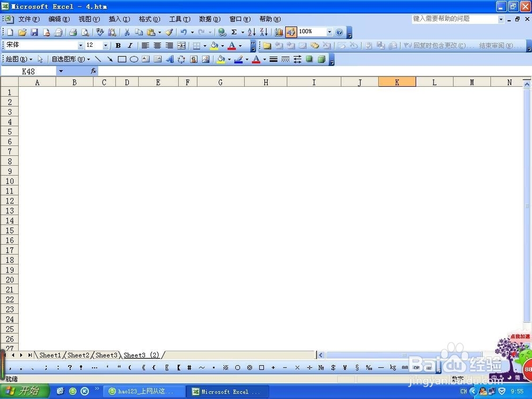Sort descending Z-A icon
The height and width of the screenshot is (399, 532).
(x=264, y=32)
